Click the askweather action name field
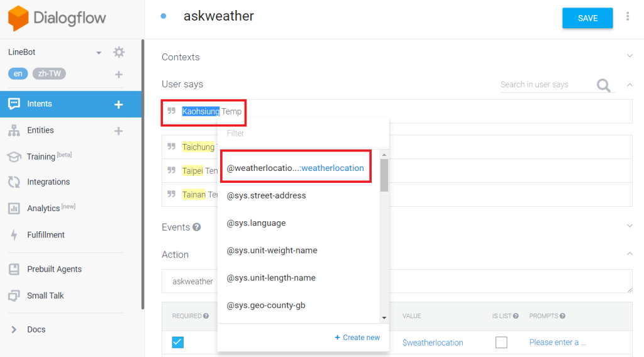This screenshot has height=357, width=644. [x=397, y=281]
